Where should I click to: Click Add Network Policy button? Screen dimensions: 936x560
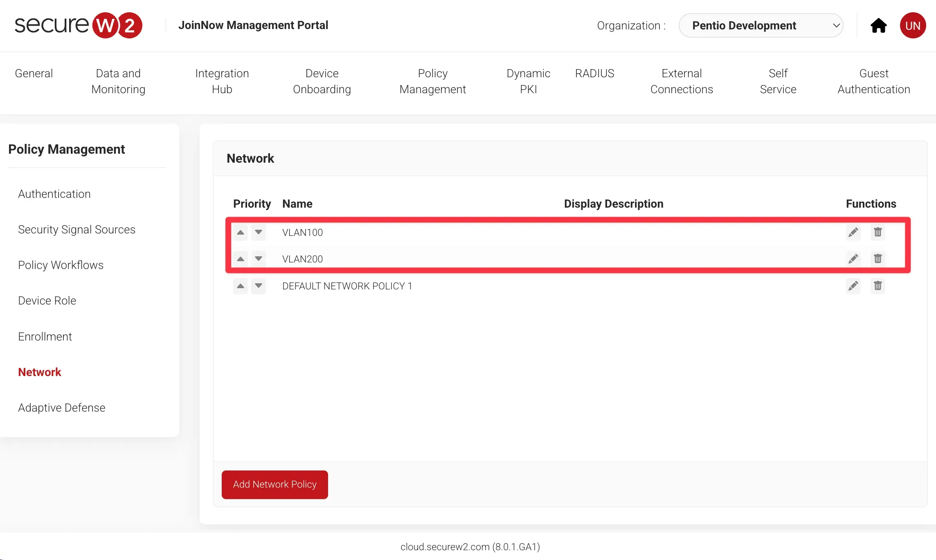click(274, 484)
